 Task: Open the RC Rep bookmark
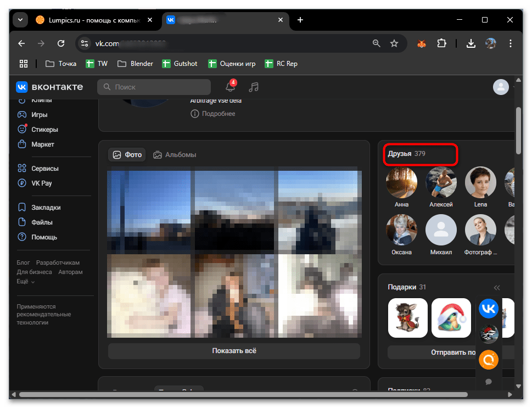click(281, 64)
